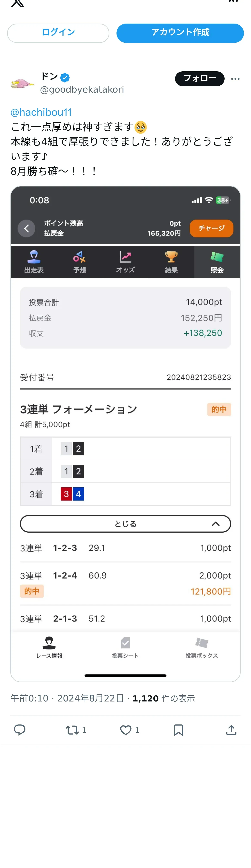Click the post timestamp 午前0:10

click(29, 698)
